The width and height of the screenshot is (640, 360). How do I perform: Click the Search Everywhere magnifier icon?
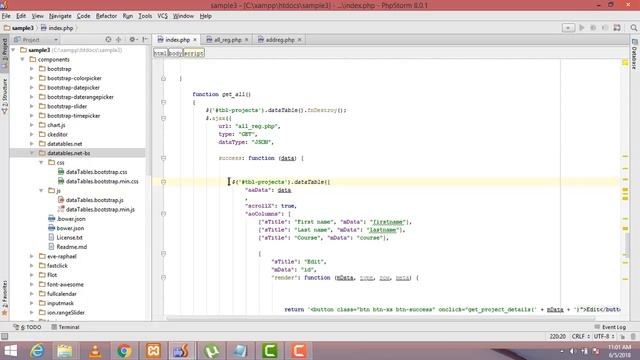click(633, 28)
